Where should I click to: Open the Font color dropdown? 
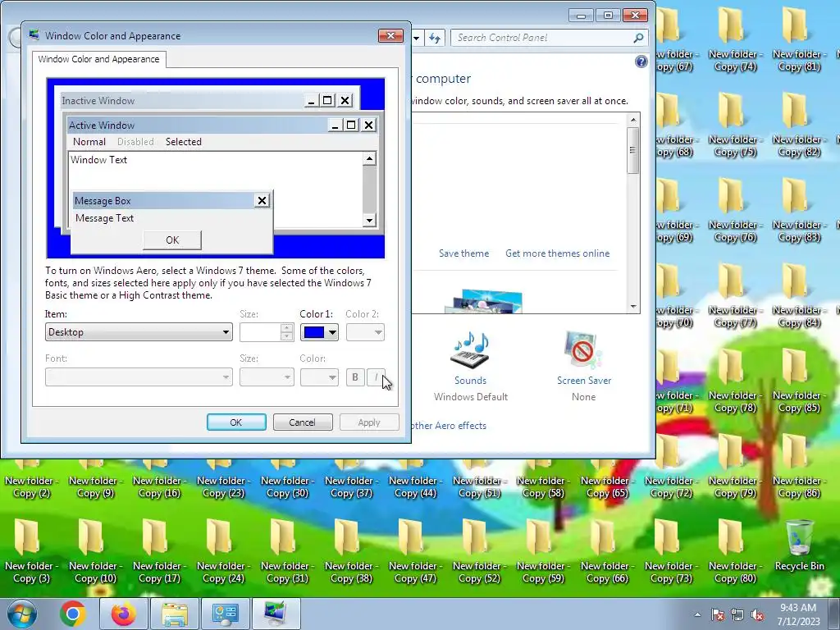(319, 377)
